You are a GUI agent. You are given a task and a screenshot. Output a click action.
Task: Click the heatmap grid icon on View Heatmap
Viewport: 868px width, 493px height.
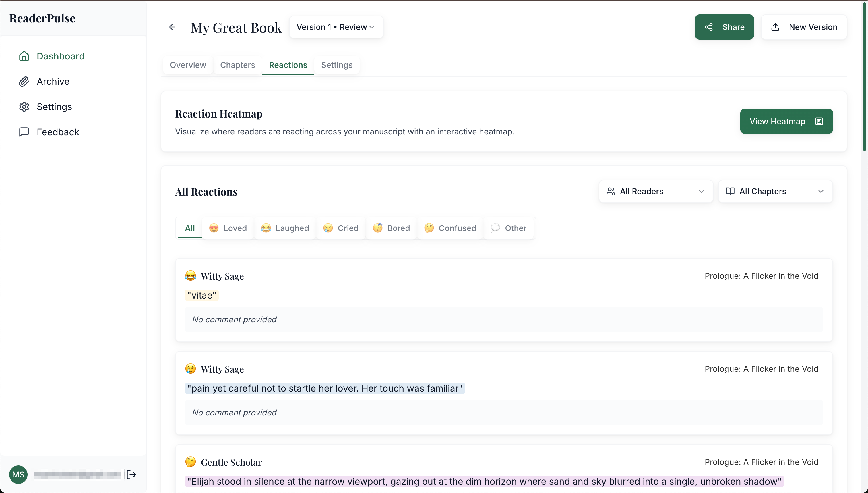pyautogui.click(x=819, y=121)
